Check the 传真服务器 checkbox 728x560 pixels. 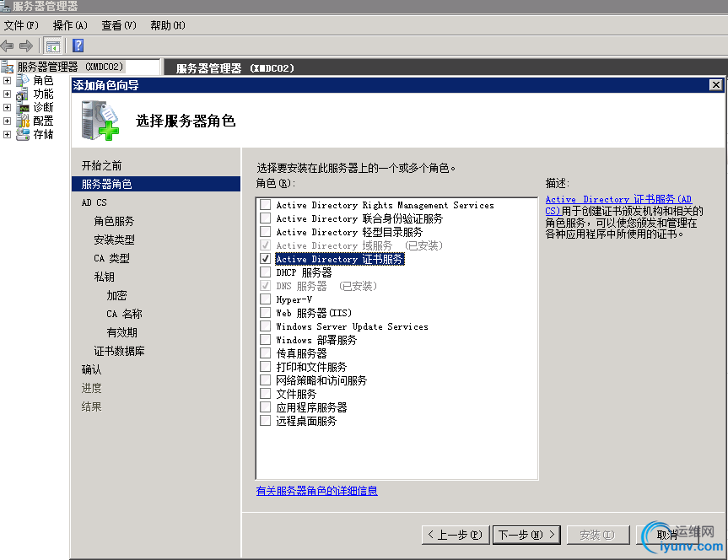tap(265, 353)
